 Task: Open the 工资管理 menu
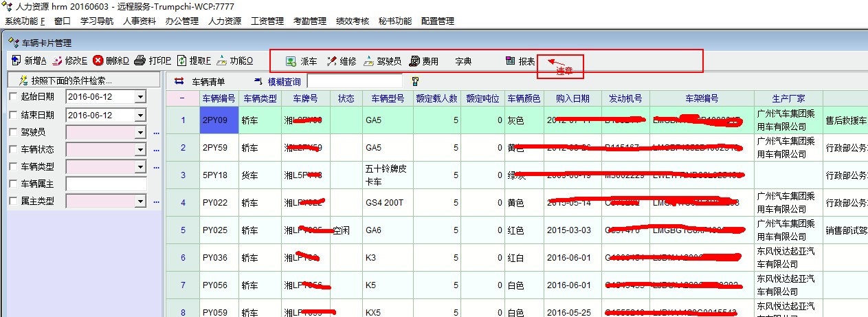click(x=267, y=21)
